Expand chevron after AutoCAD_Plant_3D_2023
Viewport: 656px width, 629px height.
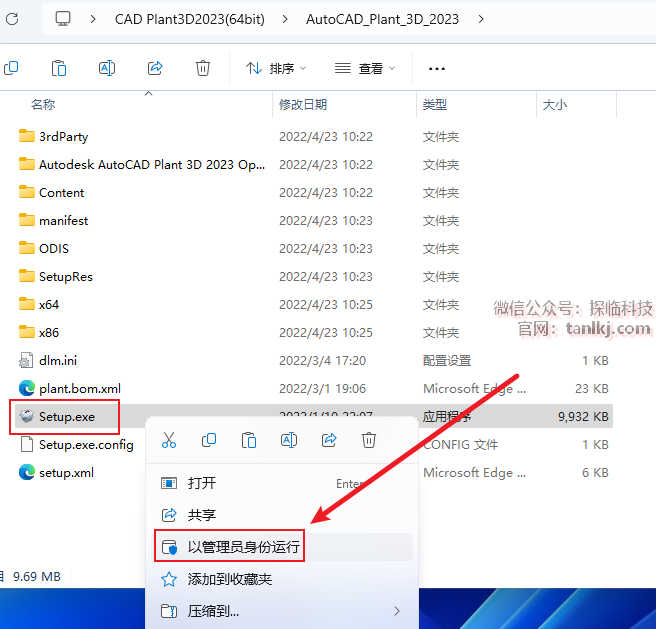click(x=481, y=19)
